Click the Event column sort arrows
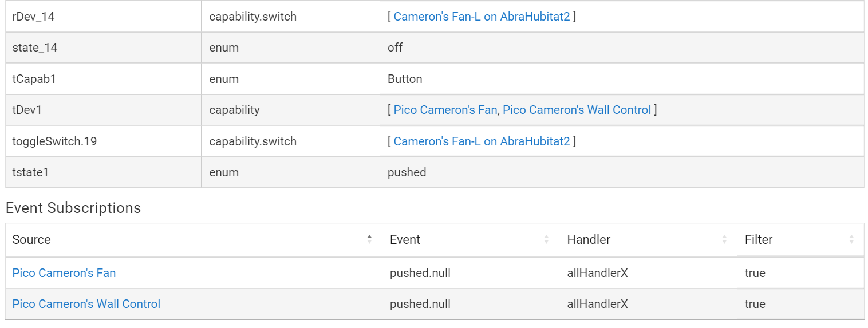 [546, 239]
